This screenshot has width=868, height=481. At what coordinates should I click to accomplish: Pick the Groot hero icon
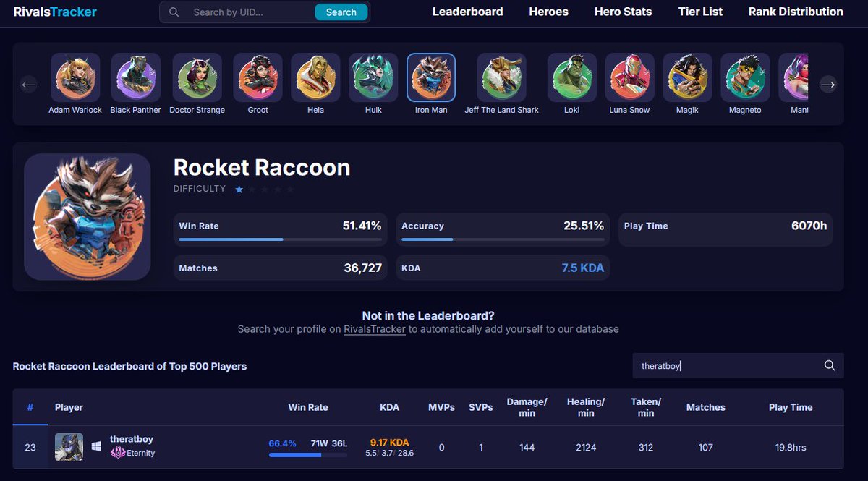pos(258,77)
